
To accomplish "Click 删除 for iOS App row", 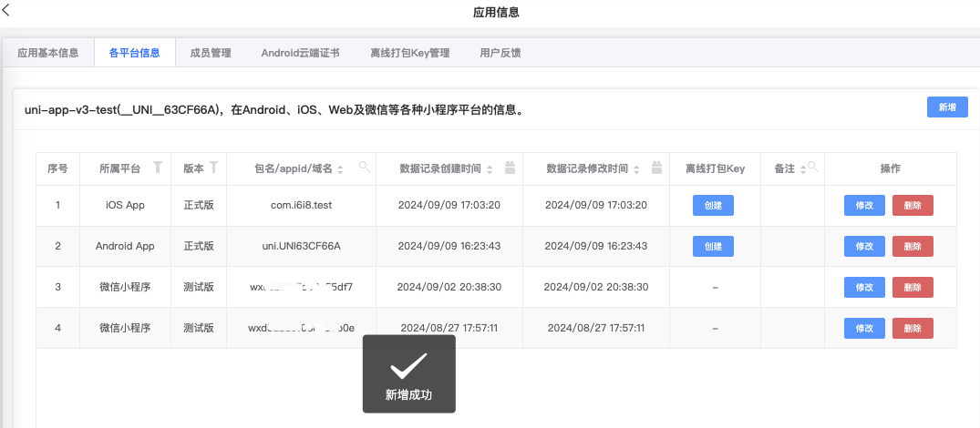I will point(913,205).
